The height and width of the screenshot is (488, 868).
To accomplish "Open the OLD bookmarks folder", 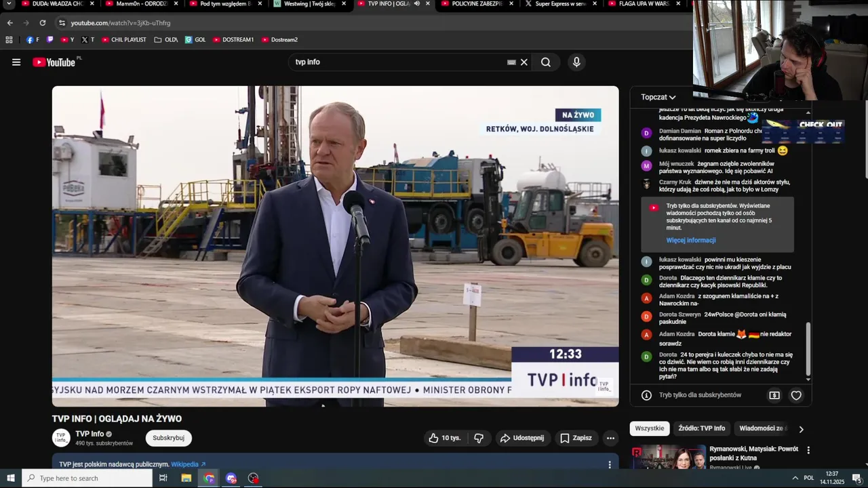I will pyautogui.click(x=166, y=40).
